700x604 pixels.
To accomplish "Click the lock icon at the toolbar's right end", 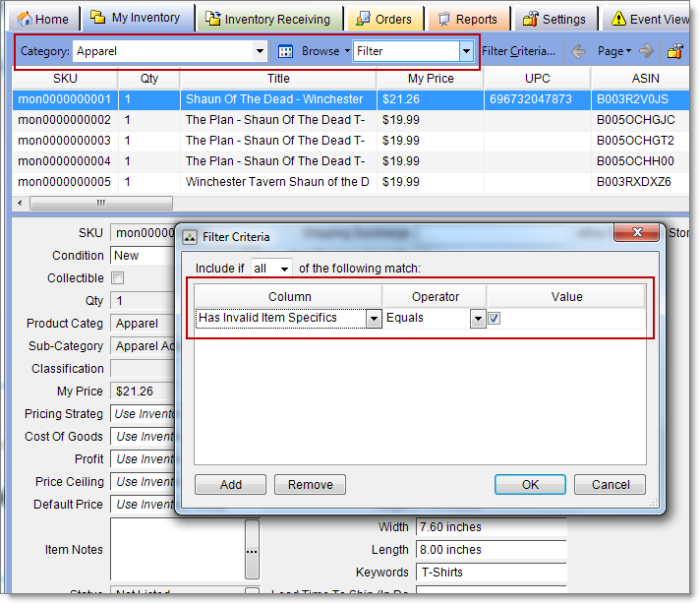I will (x=675, y=51).
